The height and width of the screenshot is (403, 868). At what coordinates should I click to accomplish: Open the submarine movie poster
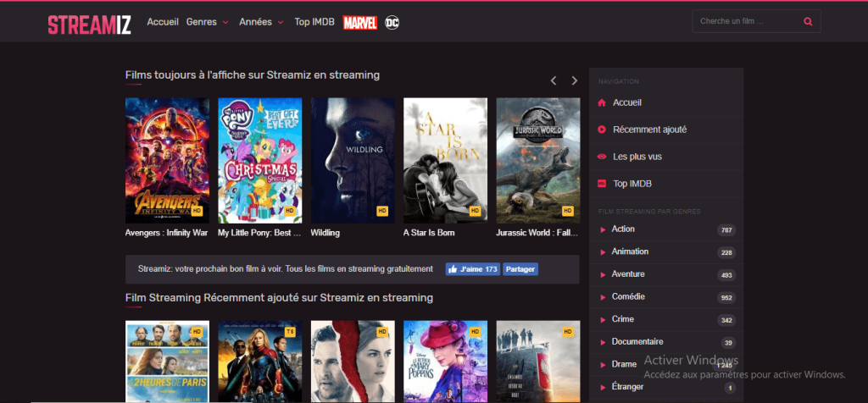pos(538,362)
